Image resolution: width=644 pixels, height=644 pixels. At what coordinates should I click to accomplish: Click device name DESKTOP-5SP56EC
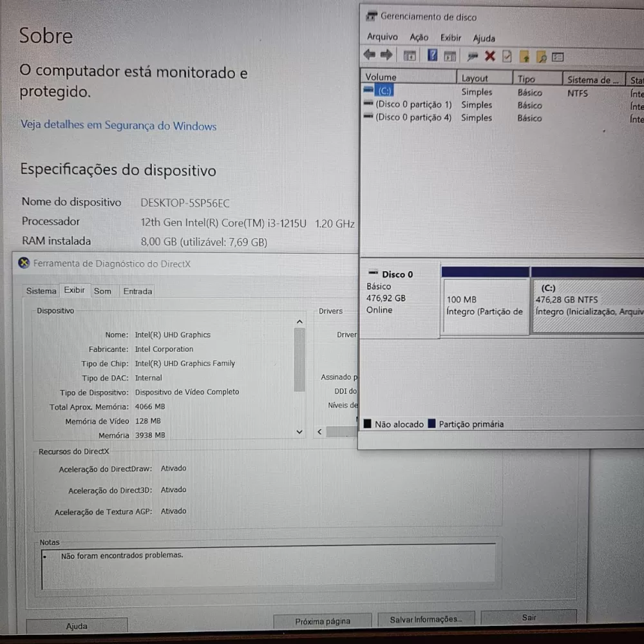[185, 203]
